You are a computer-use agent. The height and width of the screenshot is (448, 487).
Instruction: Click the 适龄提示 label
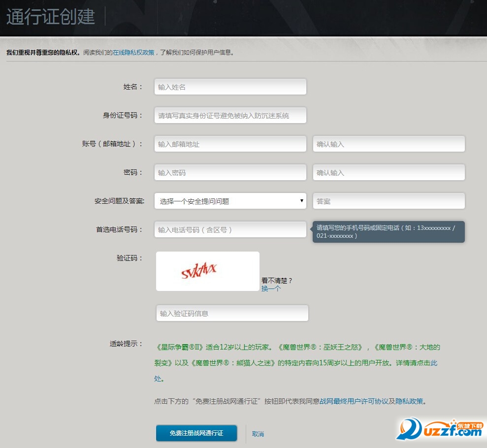126,343
